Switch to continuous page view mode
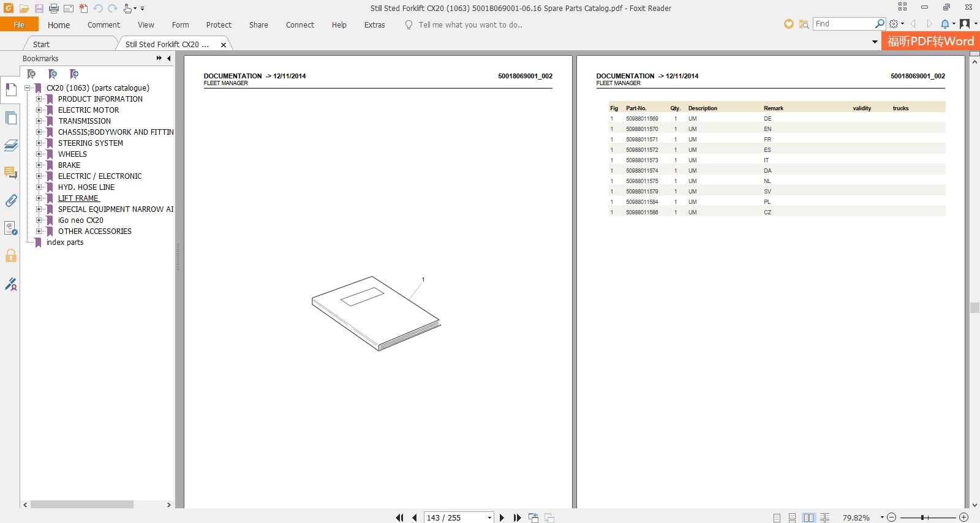The width and height of the screenshot is (980, 523). pos(792,518)
